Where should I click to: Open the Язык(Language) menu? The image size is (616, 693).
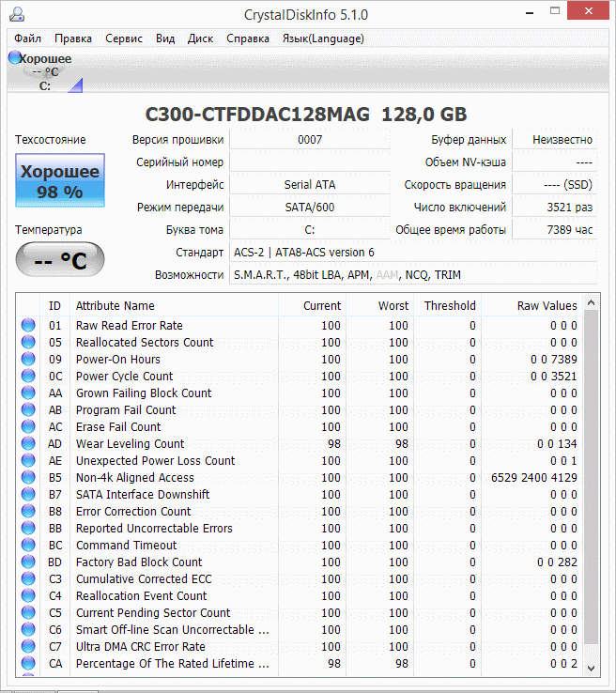[323, 38]
